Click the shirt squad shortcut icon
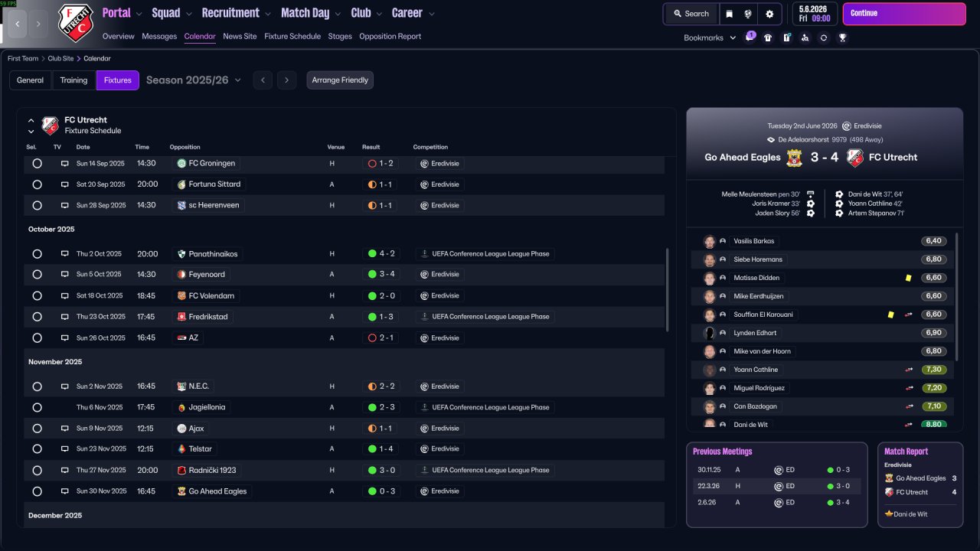This screenshot has width=980, height=551. 768,37
